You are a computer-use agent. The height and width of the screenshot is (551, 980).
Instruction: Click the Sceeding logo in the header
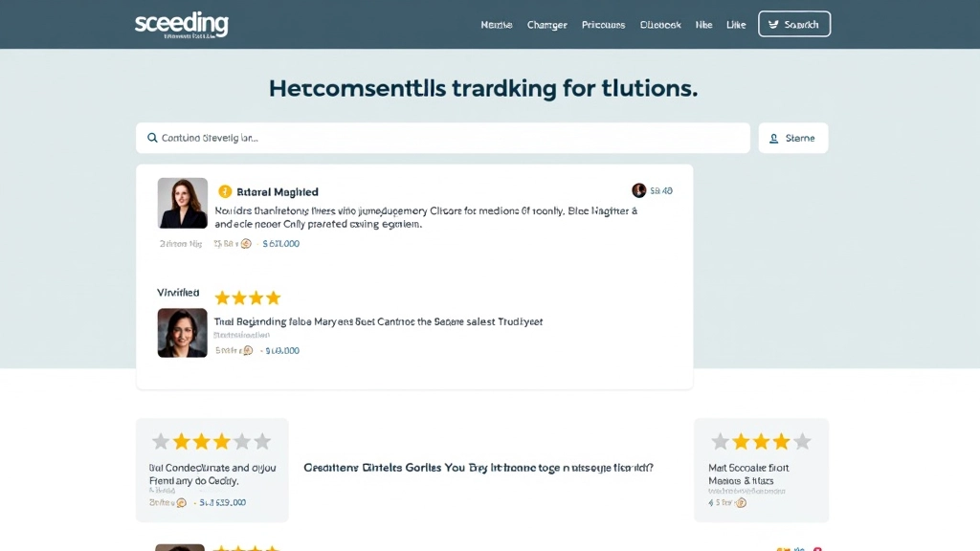tap(182, 24)
